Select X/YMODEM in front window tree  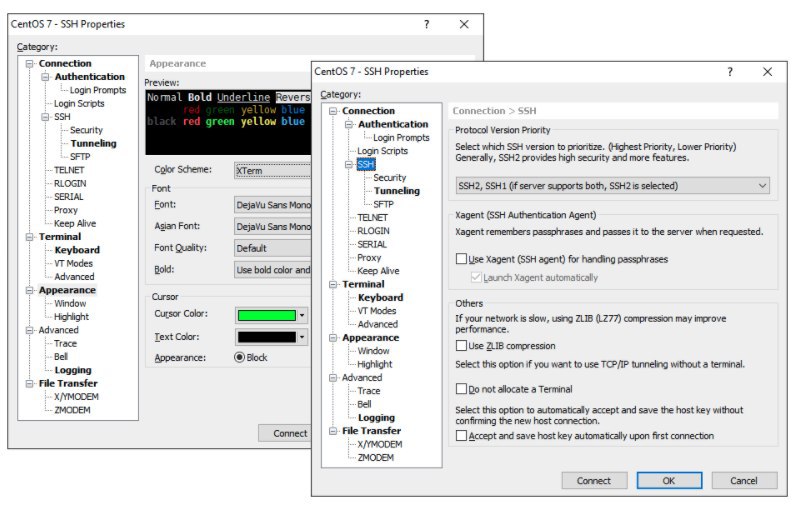click(x=380, y=444)
